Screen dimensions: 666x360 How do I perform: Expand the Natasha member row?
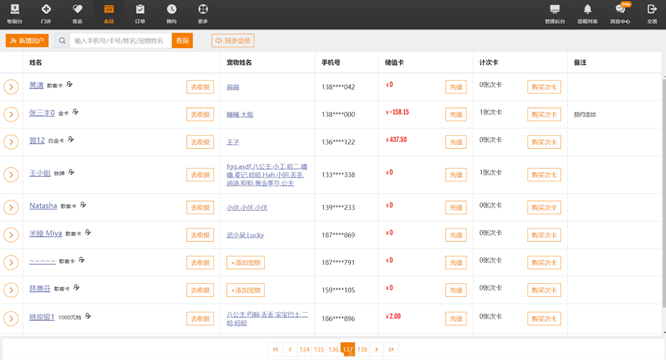pos(11,207)
